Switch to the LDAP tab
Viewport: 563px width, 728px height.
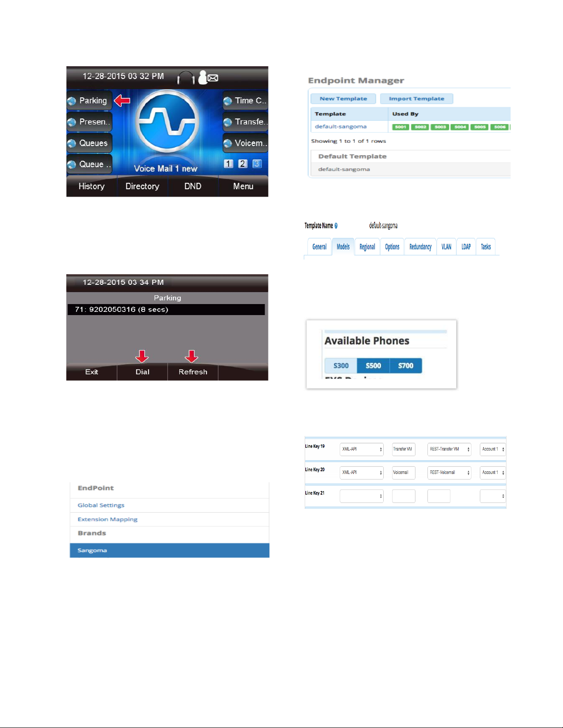coord(466,247)
